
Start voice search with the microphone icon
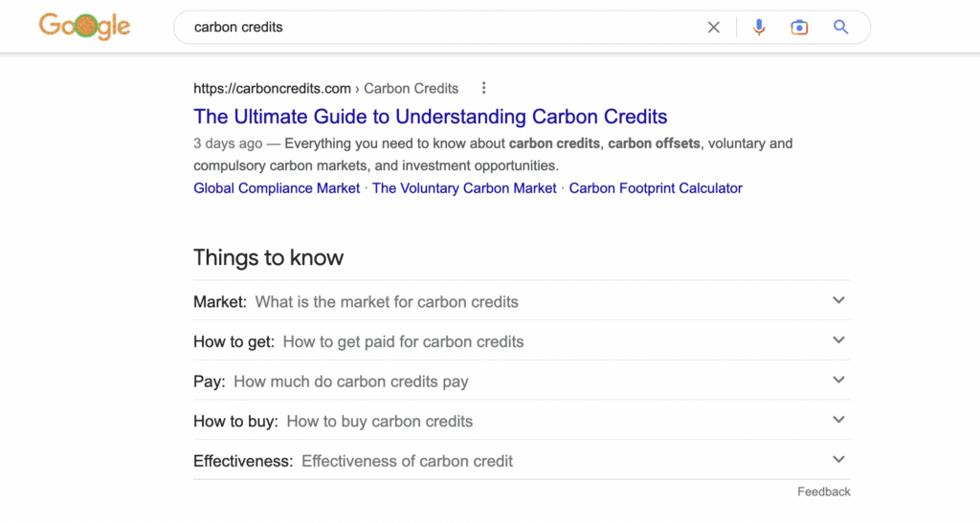point(759,28)
